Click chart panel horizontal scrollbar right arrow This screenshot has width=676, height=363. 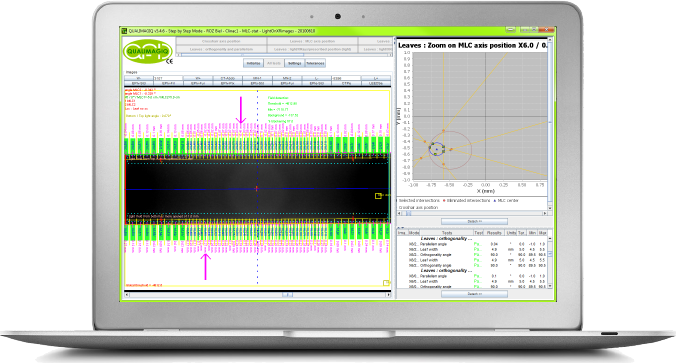[x=545, y=213]
